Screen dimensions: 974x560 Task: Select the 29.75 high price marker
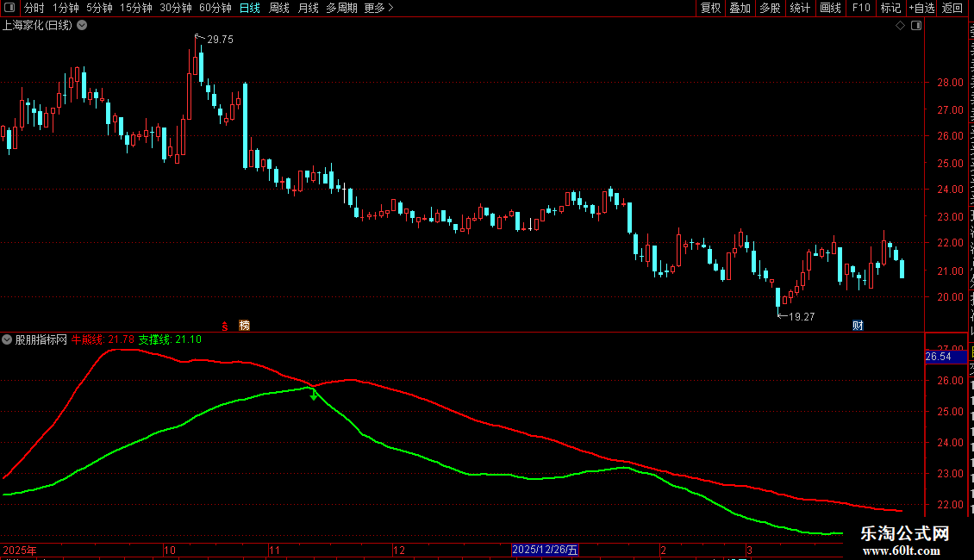point(220,39)
